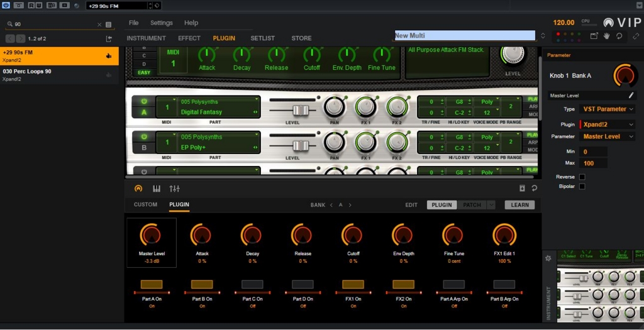The height and width of the screenshot is (330, 644).
Task: Toggle power for Xpand part B
Action: pyautogui.click(x=144, y=136)
